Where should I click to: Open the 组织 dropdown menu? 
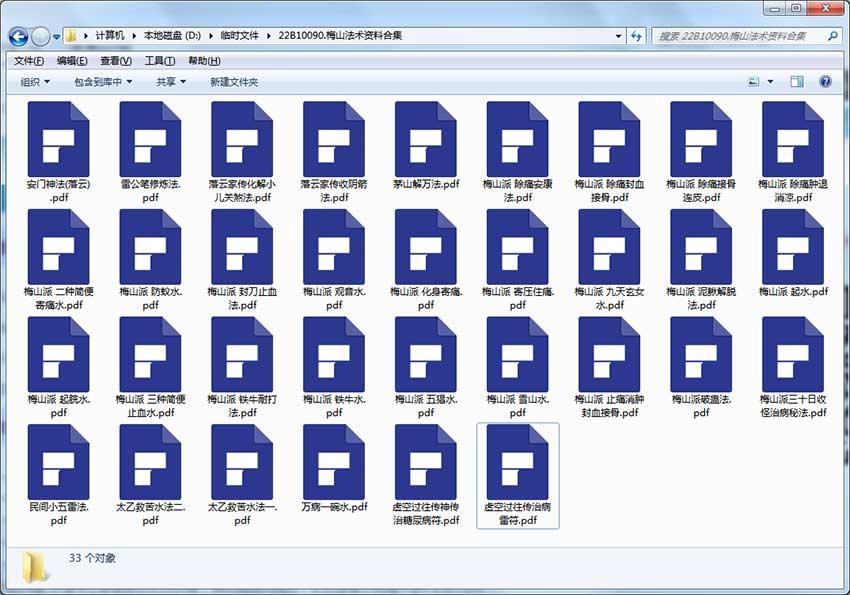(35, 82)
